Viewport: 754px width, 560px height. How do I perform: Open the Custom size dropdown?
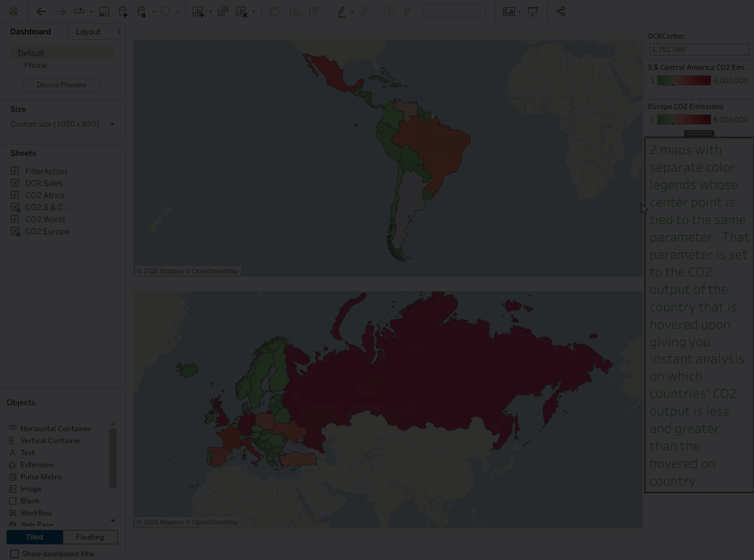[62, 124]
